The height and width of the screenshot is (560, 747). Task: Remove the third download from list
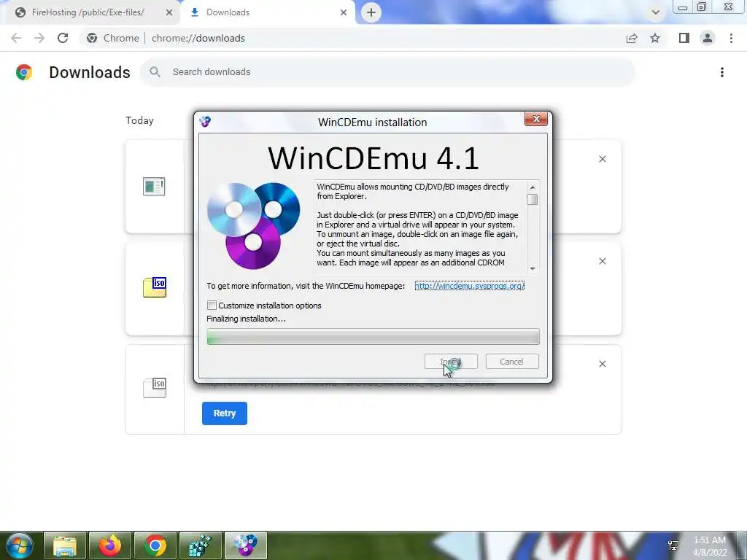tap(602, 364)
